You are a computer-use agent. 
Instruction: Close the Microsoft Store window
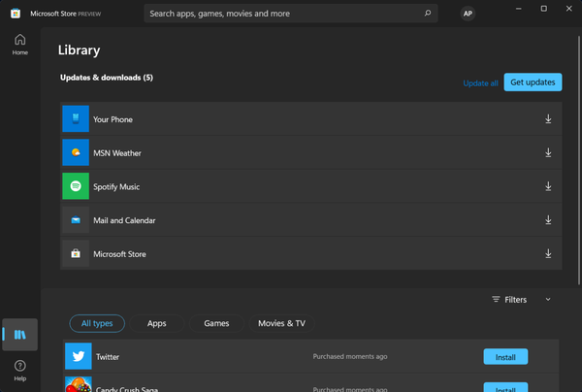pyautogui.click(x=569, y=9)
